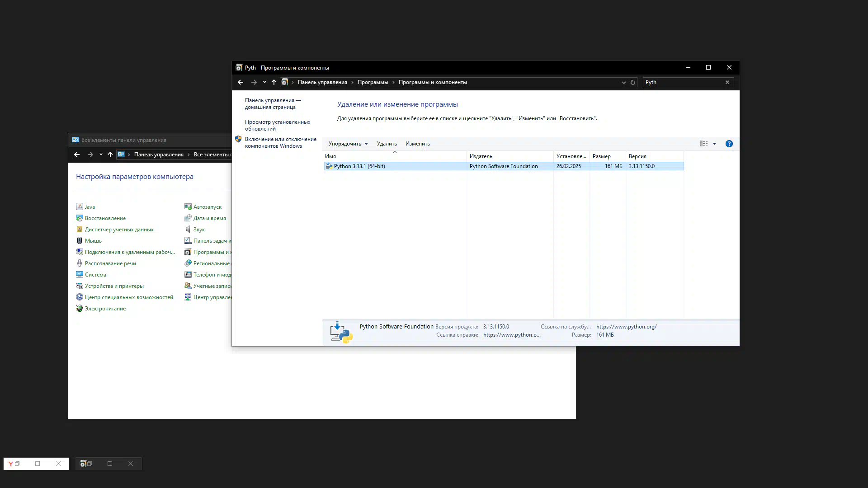This screenshot has height=488, width=868.
Task: Expand the view options dropdown arrow
Action: click(714, 144)
